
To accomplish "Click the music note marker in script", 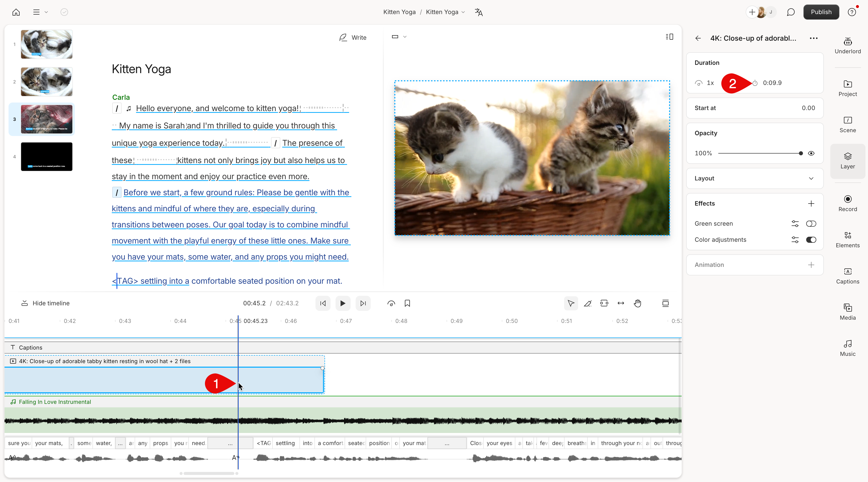I will coord(129,109).
